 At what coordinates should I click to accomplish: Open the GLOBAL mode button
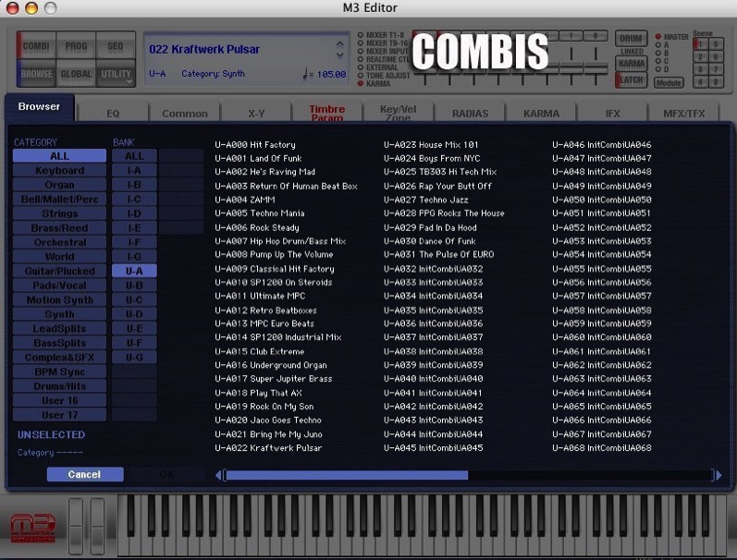(76, 74)
